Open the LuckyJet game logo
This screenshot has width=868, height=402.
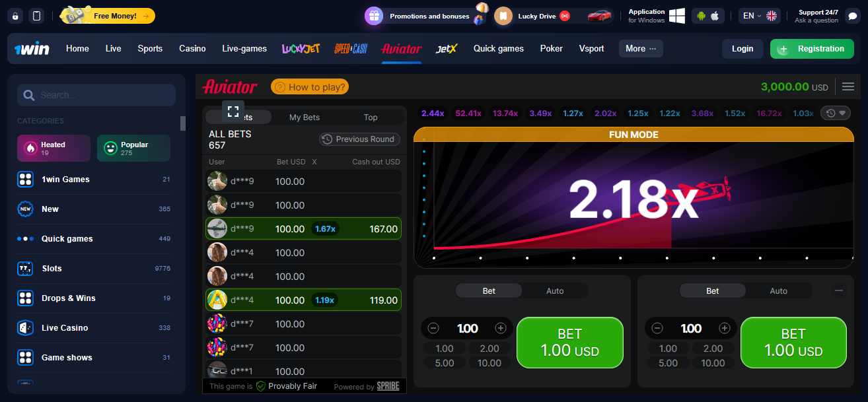click(x=301, y=48)
